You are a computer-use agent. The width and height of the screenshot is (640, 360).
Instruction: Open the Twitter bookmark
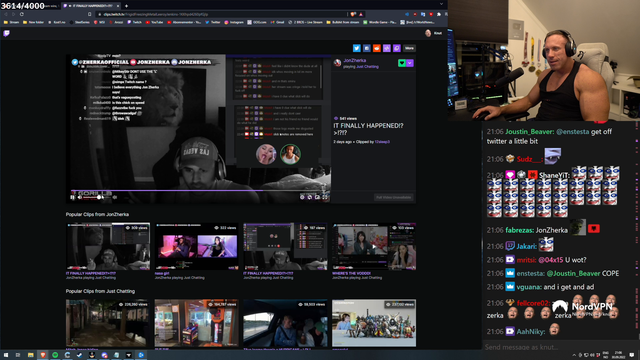point(213,22)
